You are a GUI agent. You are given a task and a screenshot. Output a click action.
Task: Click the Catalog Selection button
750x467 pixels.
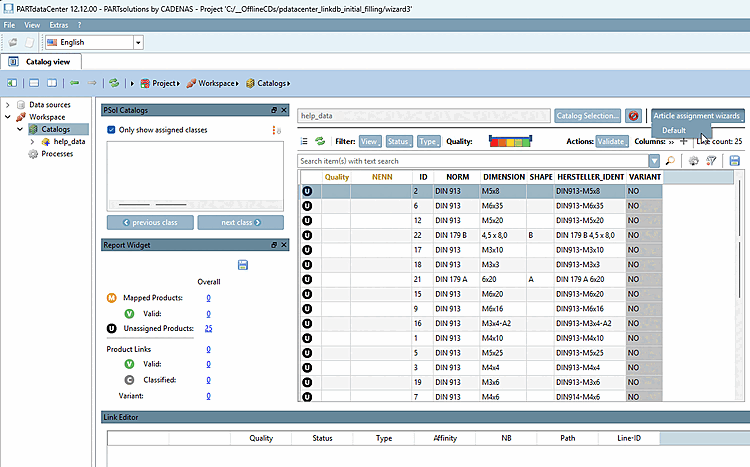coord(587,116)
